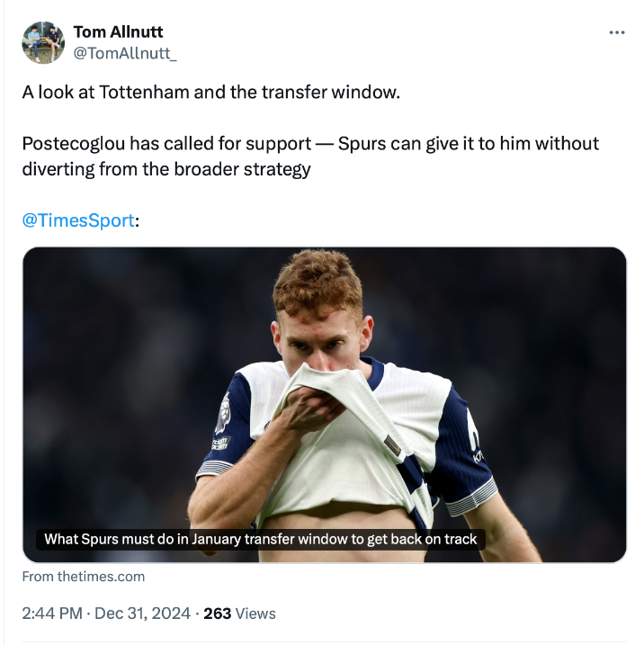Open Tom Allnutt's profile avatar
Viewport: 644px width, 645px height.
(42, 42)
